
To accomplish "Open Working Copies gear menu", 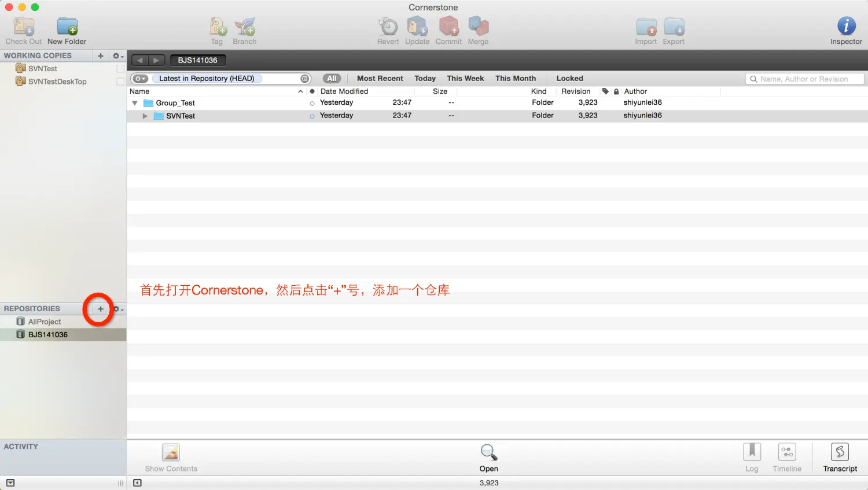I will click(x=118, y=56).
